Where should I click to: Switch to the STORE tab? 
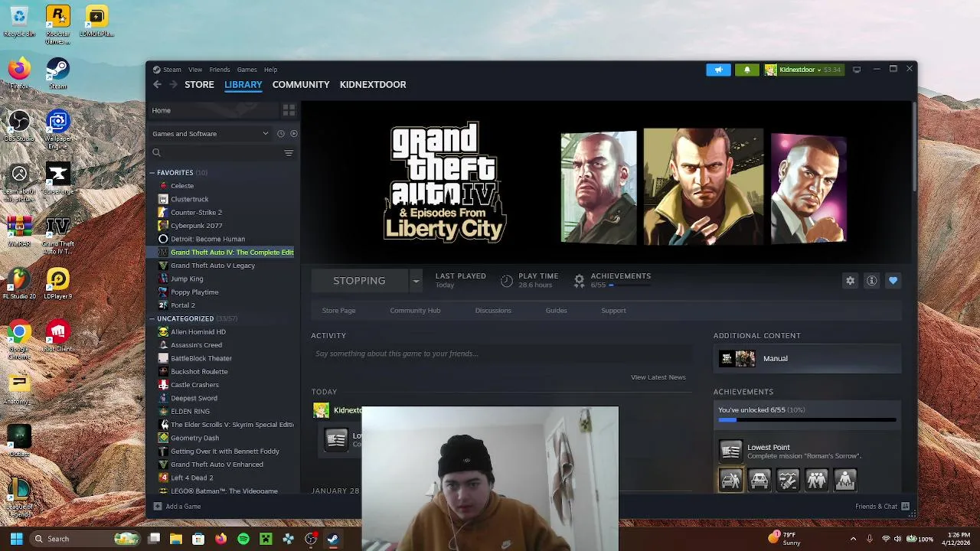coord(199,84)
